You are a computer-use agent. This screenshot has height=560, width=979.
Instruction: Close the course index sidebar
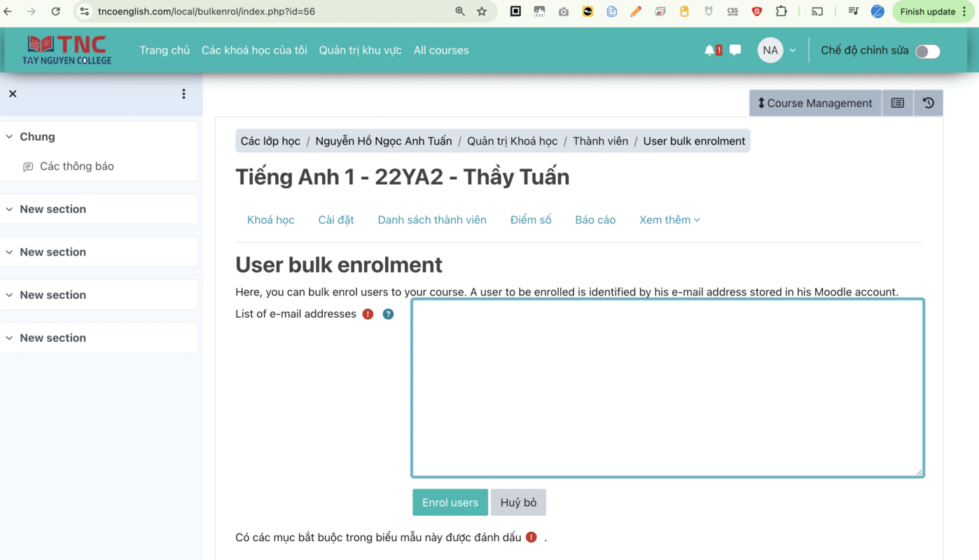pos(13,94)
